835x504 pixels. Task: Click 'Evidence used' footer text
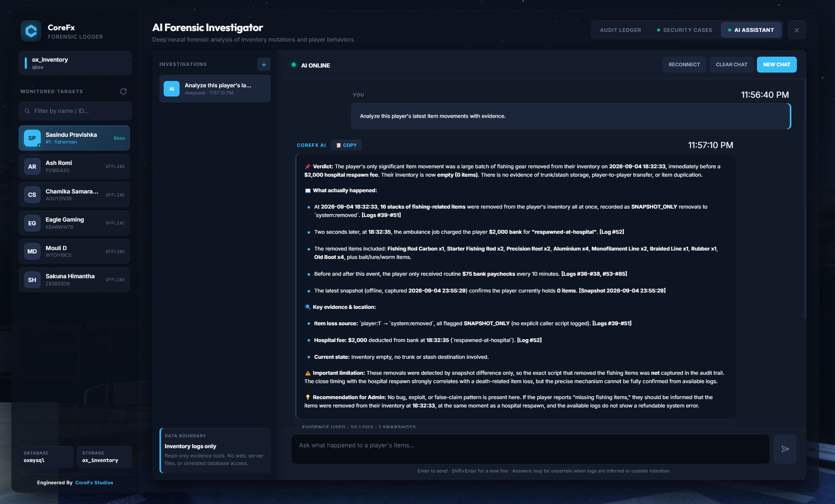coord(359,427)
